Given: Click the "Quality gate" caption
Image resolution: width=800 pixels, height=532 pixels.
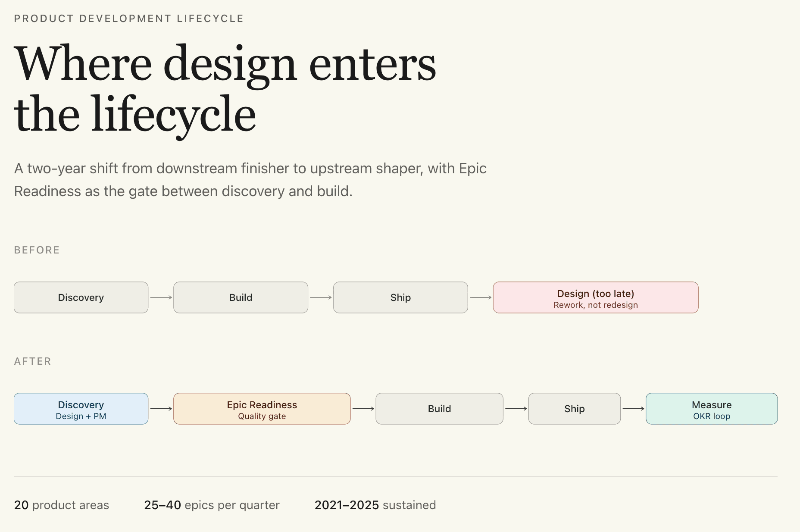Looking at the screenshot, I should 262,416.
